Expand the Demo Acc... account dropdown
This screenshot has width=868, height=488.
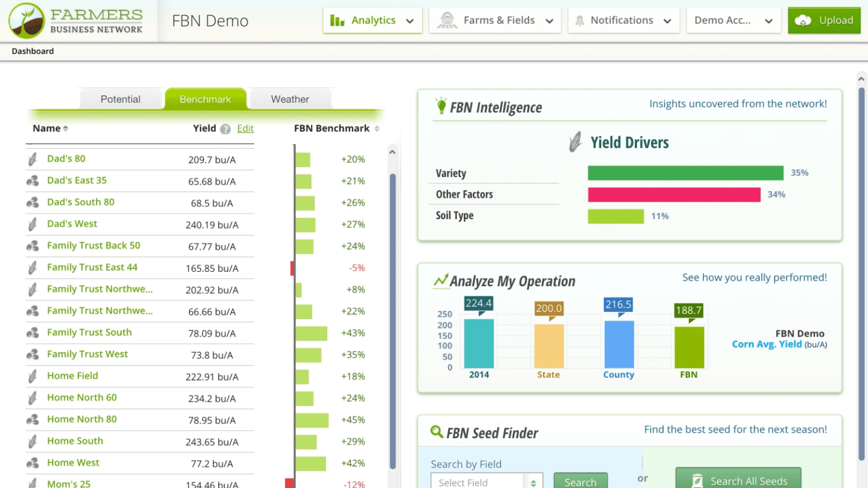click(x=733, y=21)
